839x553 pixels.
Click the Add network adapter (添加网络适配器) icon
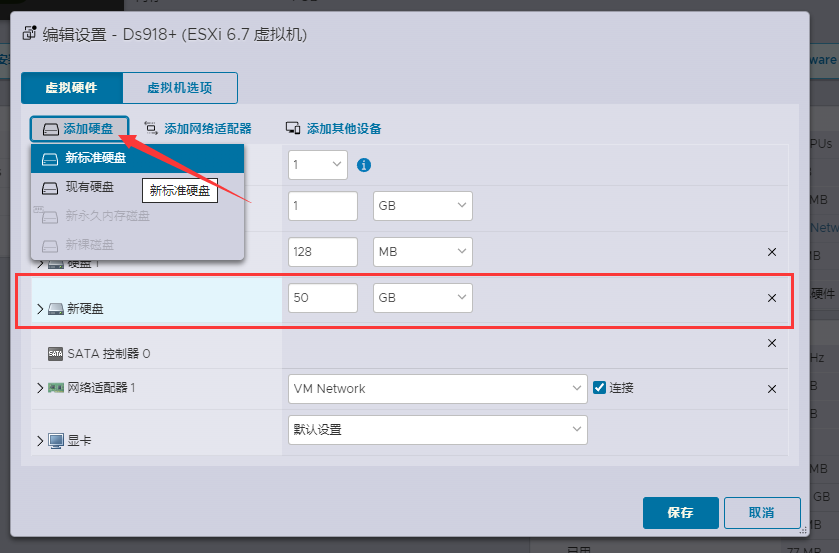151,128
